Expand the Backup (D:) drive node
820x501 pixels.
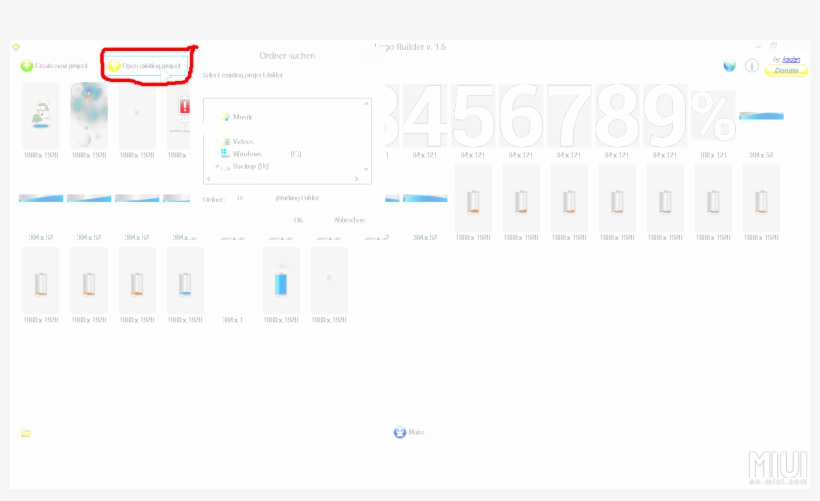click(x=219, y=166)
